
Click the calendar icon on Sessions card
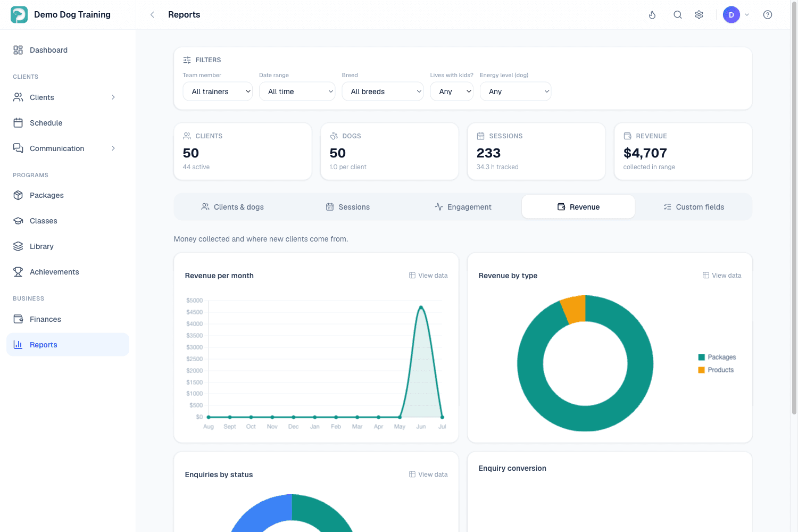point(480,136)
